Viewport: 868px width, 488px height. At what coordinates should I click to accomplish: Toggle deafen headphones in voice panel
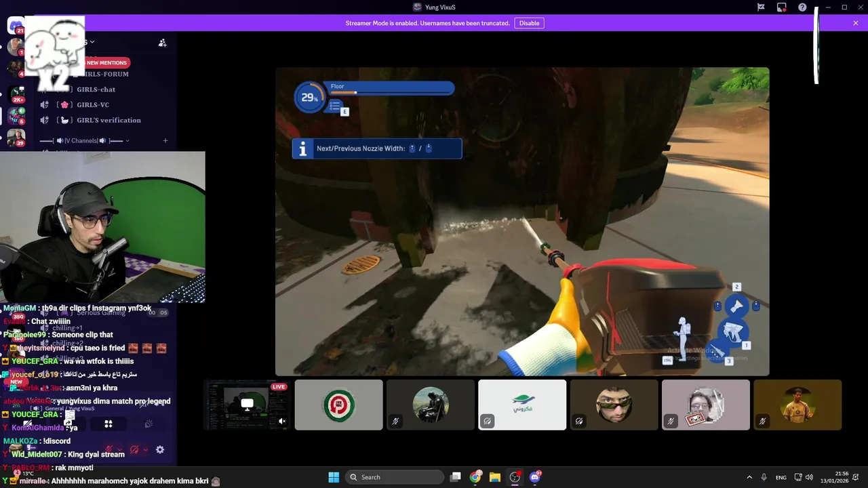click(134, 449)
